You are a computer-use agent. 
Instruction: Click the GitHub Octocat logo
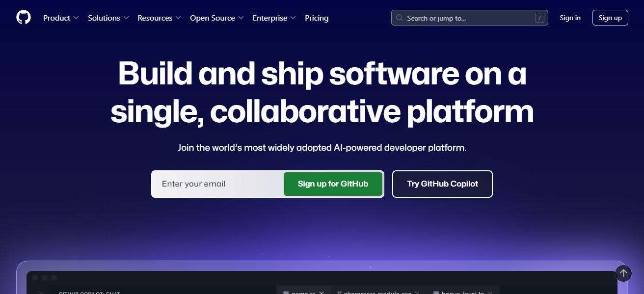click(x=24, y=18)
